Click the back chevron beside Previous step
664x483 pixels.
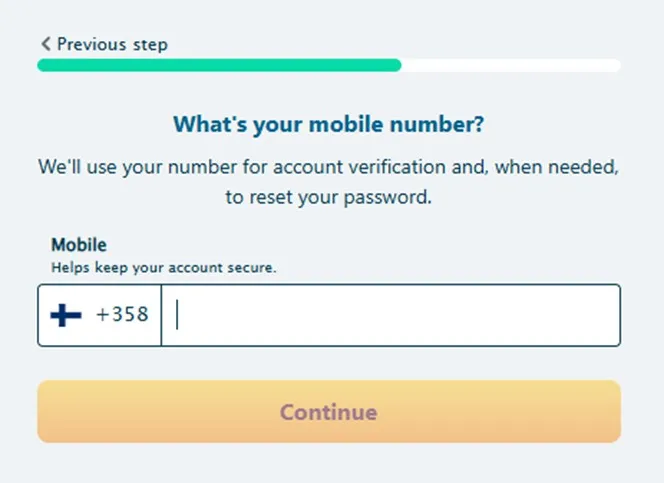pos(45,44)
